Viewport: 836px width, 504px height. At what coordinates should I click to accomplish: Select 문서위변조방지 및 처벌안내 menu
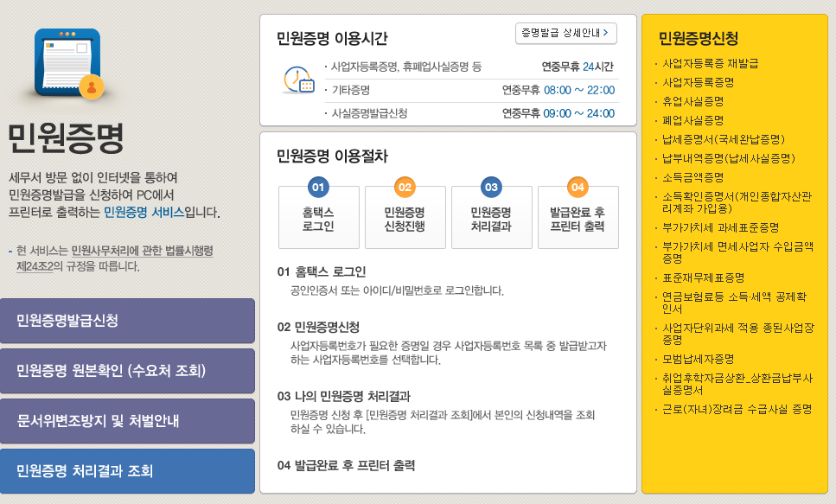pos(127,421)
